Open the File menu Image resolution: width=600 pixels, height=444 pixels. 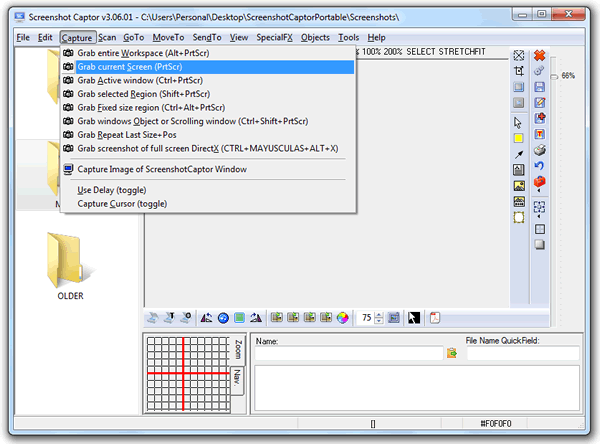pos(23,38)
